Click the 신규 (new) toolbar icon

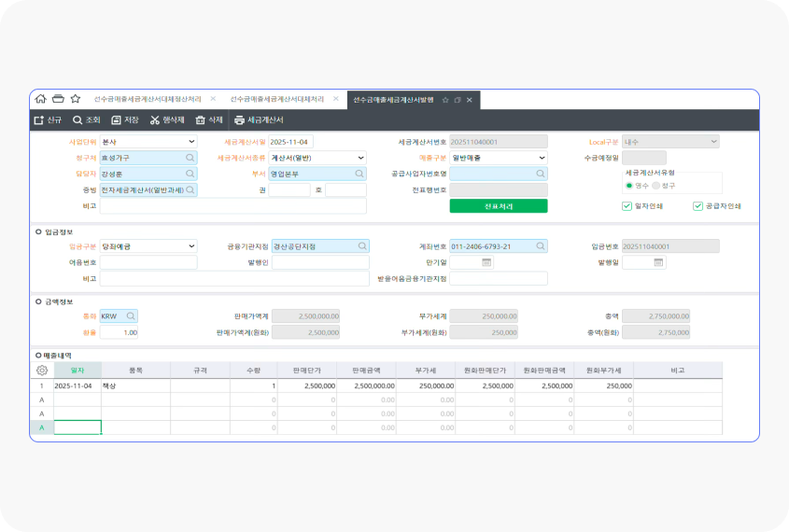[x=39, y=120]
